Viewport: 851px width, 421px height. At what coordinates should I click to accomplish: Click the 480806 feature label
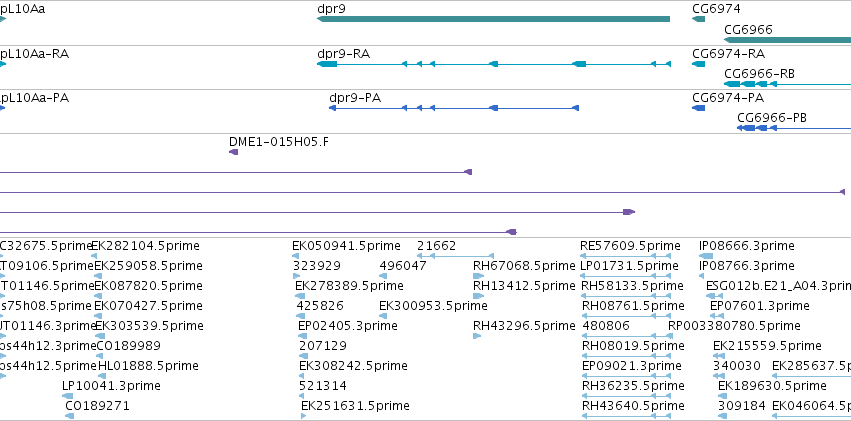coord(606,326)
